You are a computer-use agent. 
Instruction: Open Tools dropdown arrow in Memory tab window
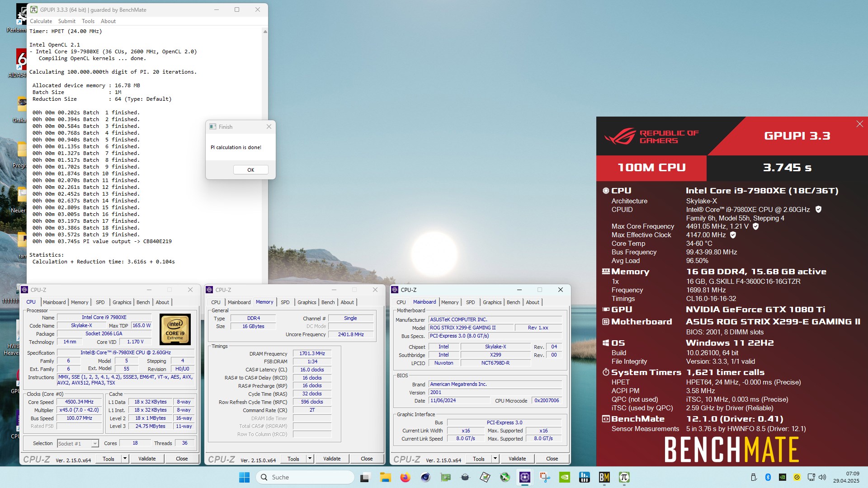(x=310, y=459)
